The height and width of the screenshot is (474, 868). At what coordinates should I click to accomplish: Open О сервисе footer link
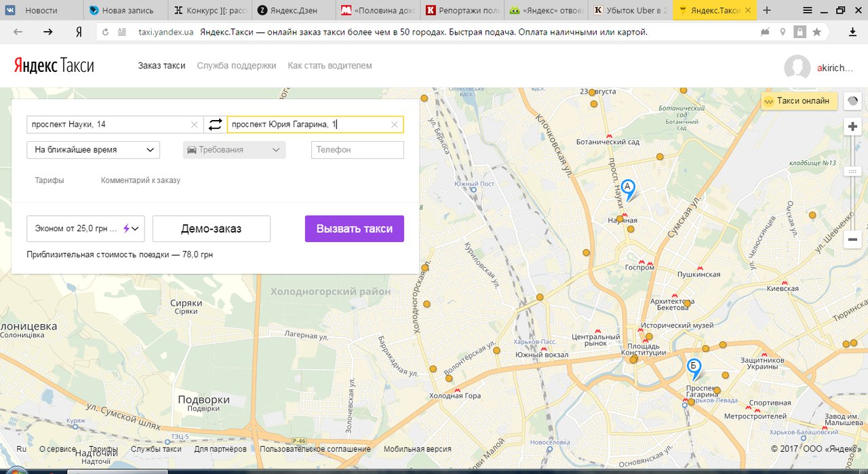pos(58,449)
